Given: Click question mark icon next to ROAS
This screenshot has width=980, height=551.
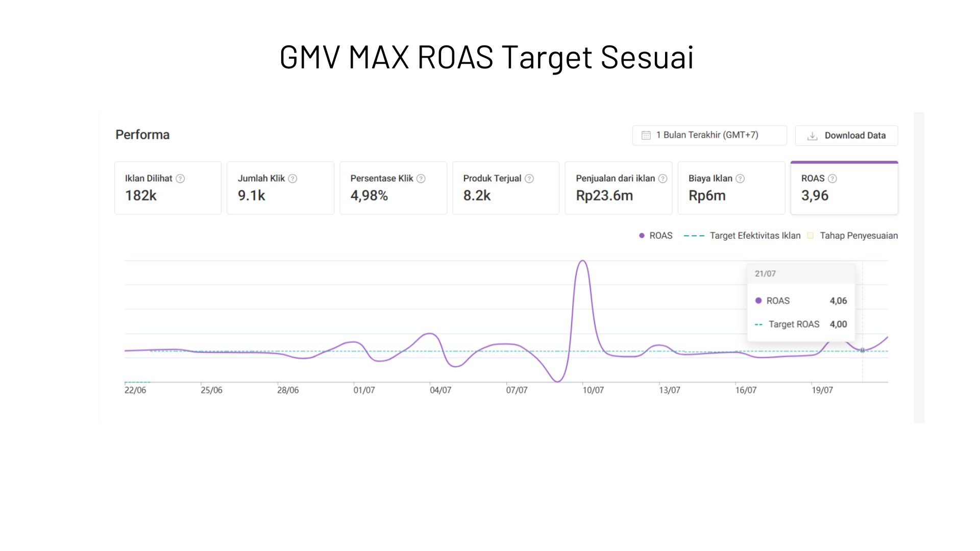Looking at the screenshot, I should [x=832, y=179].
